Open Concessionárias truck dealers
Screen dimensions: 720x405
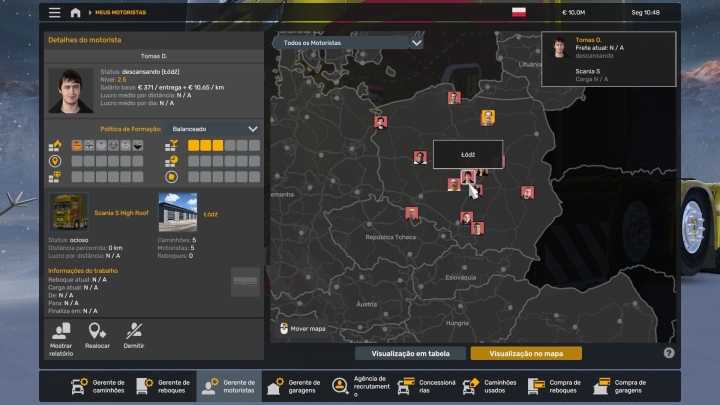426,386
